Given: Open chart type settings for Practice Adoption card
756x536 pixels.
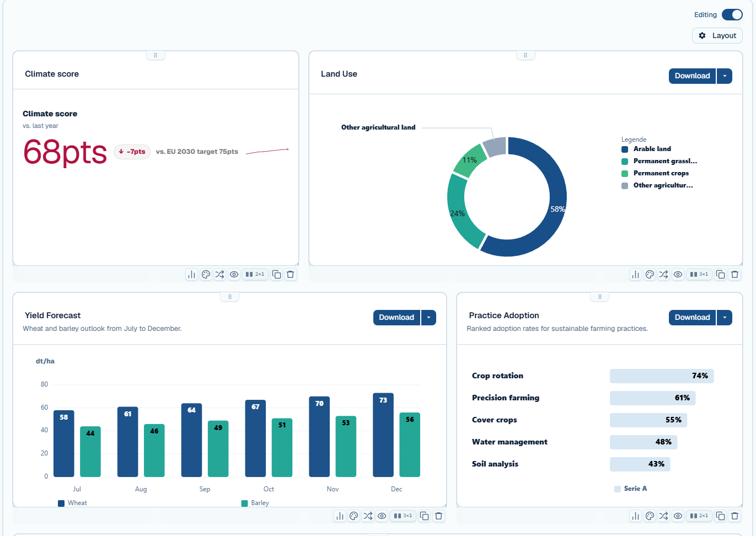Looking at the screenshot, I should (x=636, y=516).
